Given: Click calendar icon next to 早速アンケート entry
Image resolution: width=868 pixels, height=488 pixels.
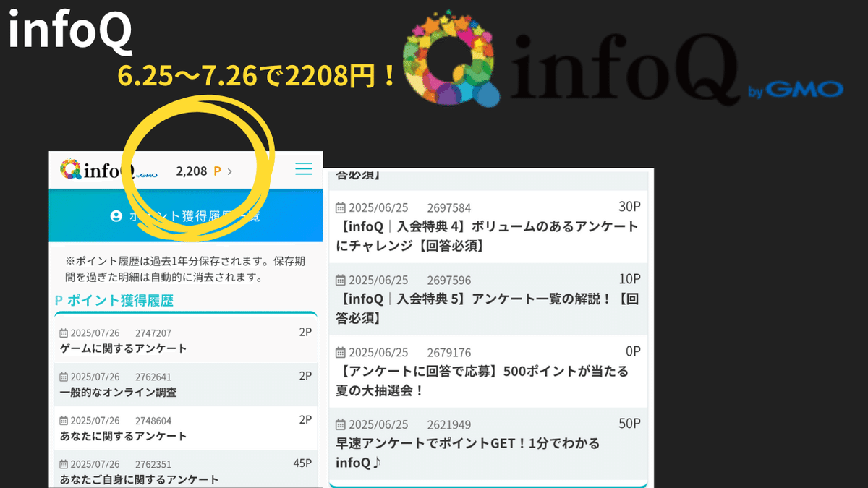Looking at the screenshot, I should pos(341,424).
